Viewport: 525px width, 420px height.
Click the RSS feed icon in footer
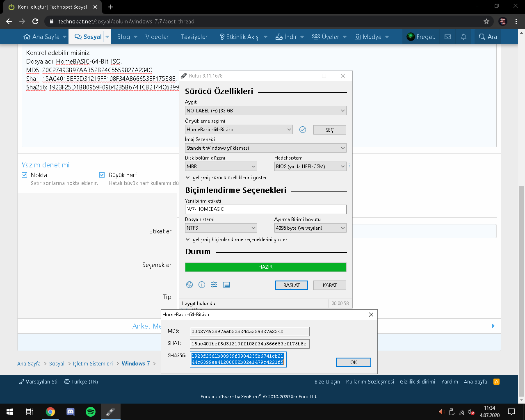click(x=496, y=381)
